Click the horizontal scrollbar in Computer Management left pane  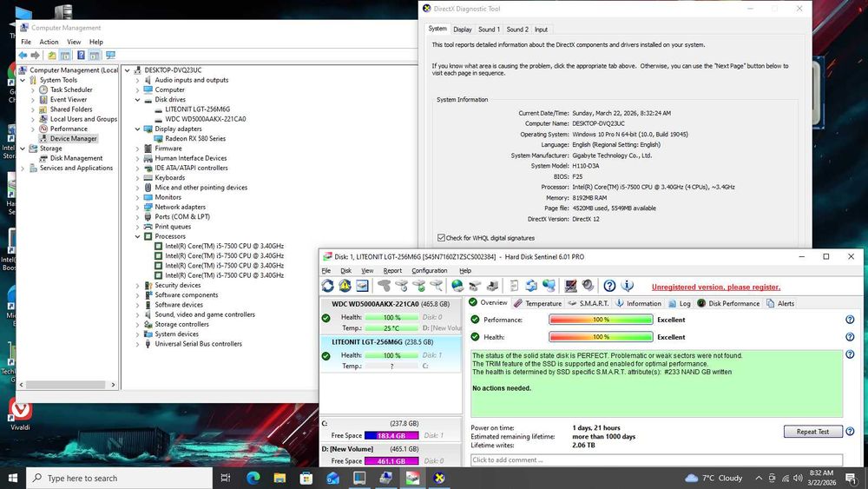click(67, 384)
